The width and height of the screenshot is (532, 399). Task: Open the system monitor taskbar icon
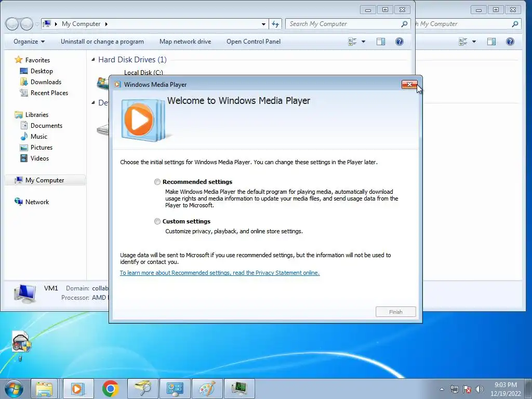click(x=240, y=389)
